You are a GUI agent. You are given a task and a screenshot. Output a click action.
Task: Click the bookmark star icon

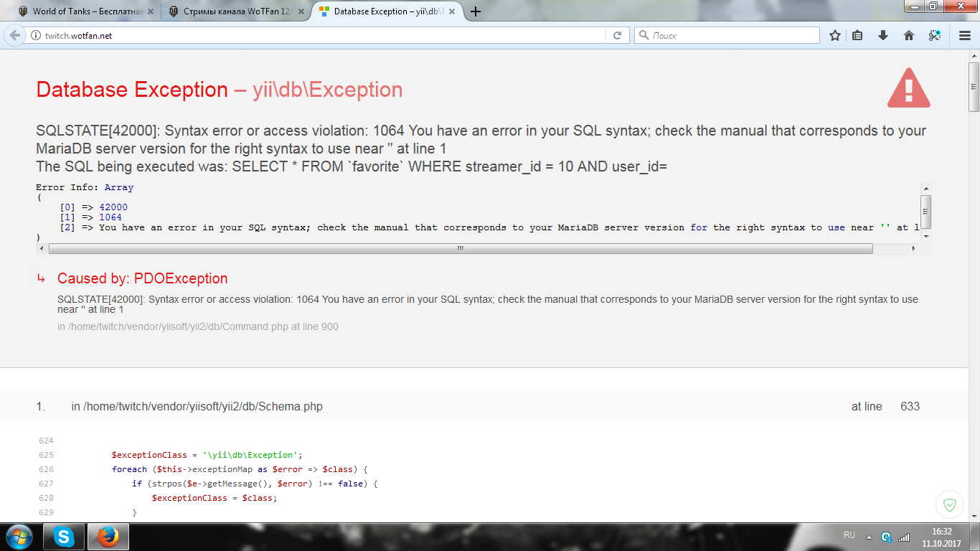[834, 35]
